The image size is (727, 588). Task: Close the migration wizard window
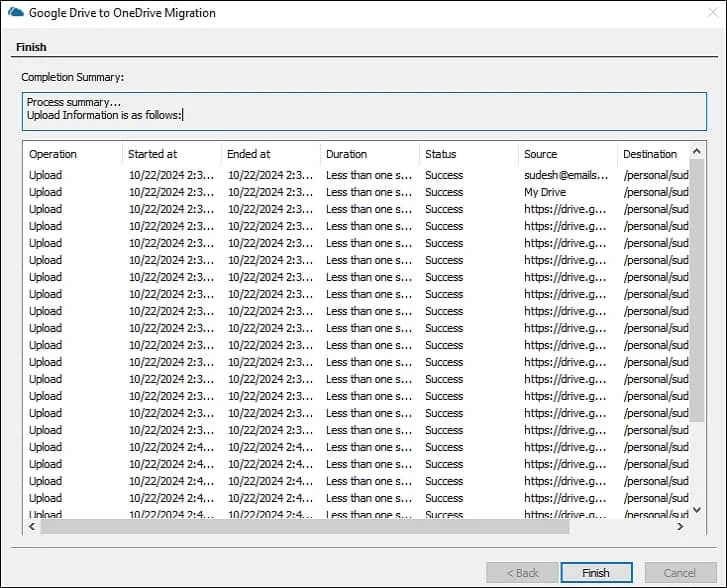[x=713, y=13]
